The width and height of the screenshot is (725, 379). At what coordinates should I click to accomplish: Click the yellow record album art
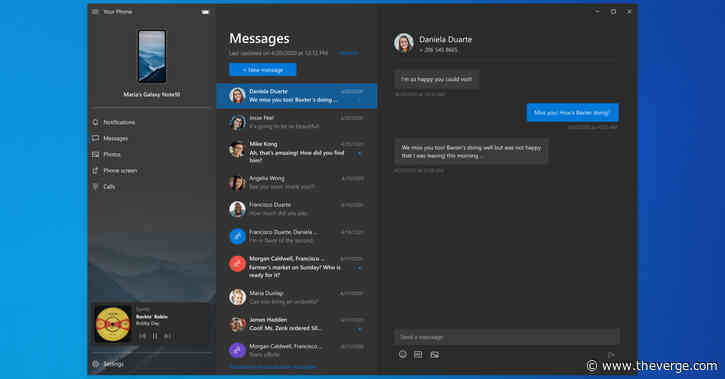click(113, 324)
